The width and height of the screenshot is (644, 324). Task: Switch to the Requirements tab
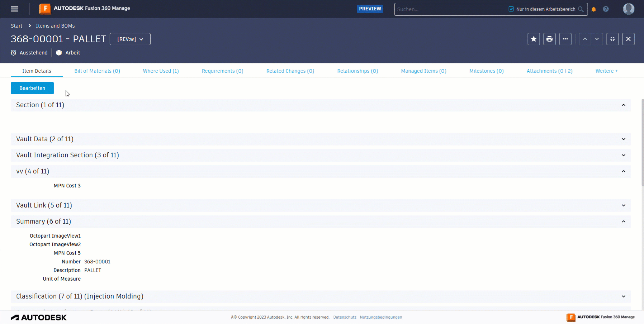point(223,71)
